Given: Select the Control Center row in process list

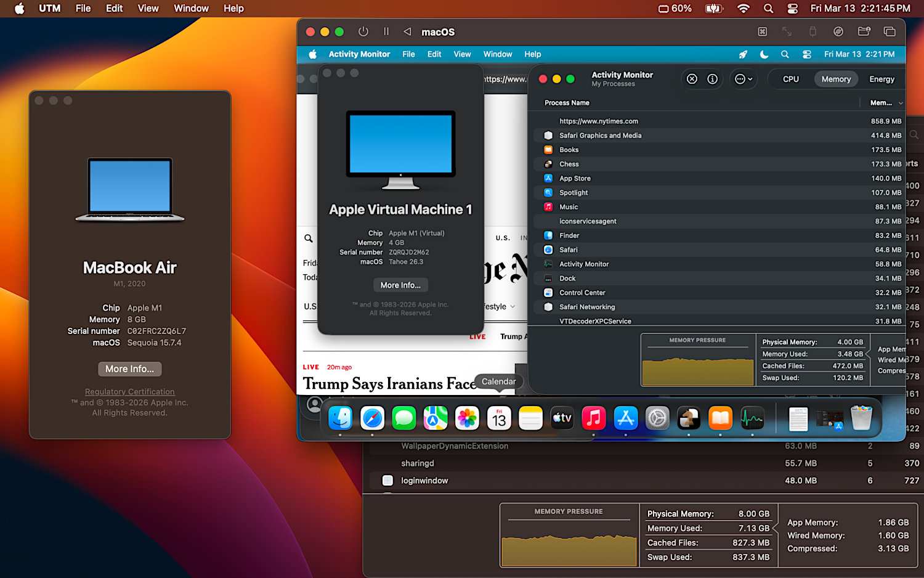Looking at the screenshot, I should pyautogui.click(x=719, y=293).
